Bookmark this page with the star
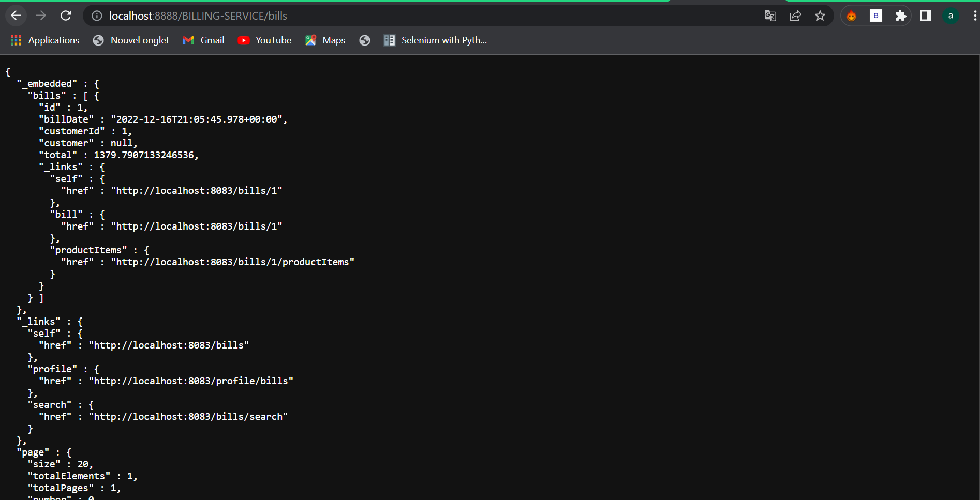Viewport: 980px width, 500px height. pyautogui.click(x=820, y=16)
